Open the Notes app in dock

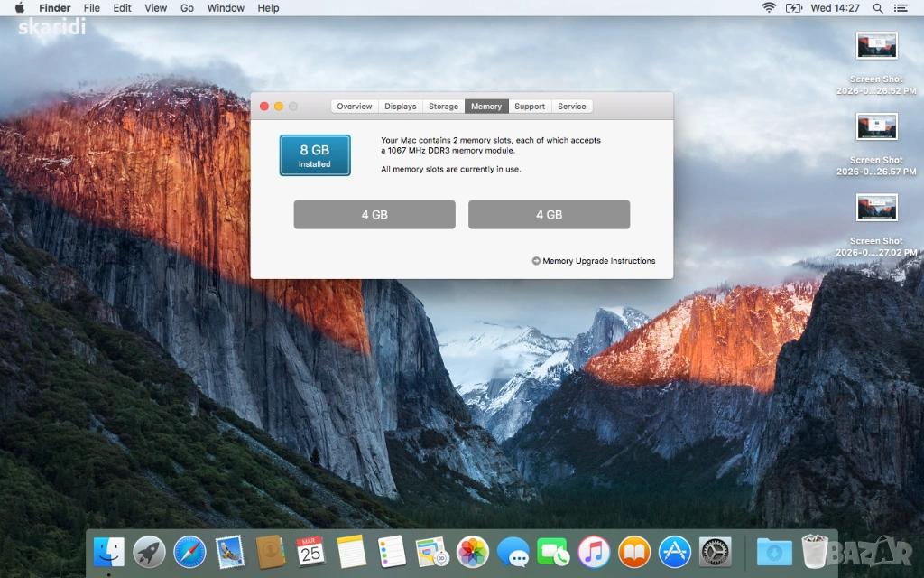pos(351,551)
